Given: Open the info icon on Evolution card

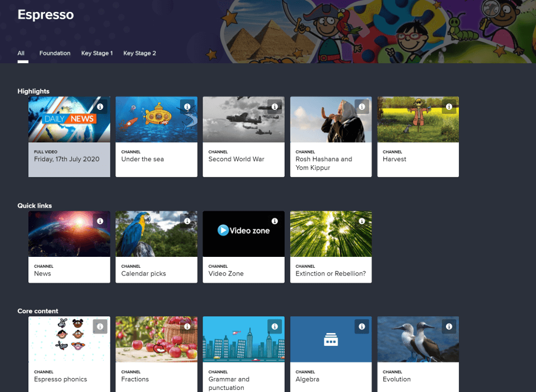Looking at the screenshot, I should (449, 327).
